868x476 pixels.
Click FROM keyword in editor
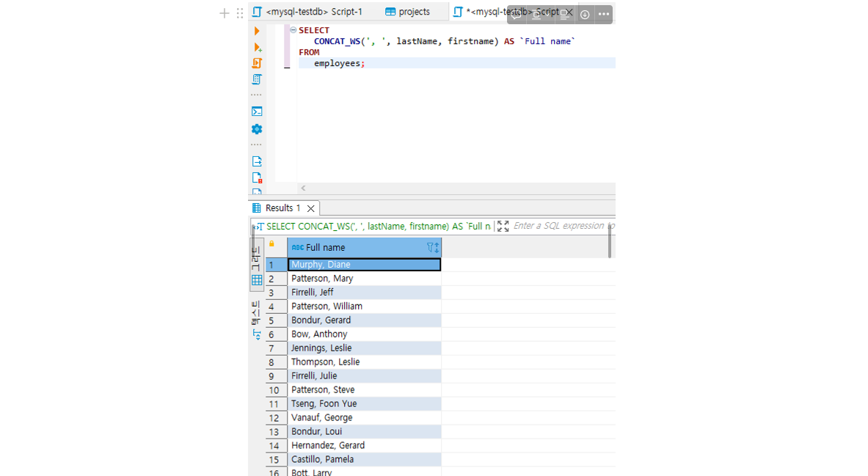309,52
